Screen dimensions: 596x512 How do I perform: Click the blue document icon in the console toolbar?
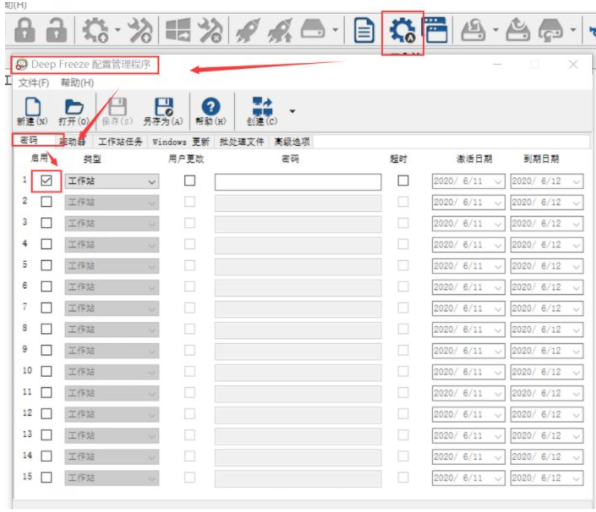[364, 30]
